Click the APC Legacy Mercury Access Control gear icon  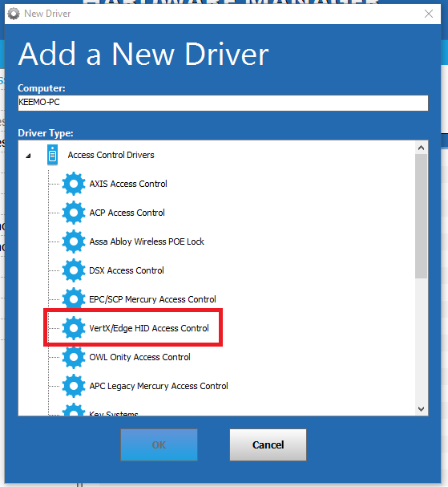(74, 386)
